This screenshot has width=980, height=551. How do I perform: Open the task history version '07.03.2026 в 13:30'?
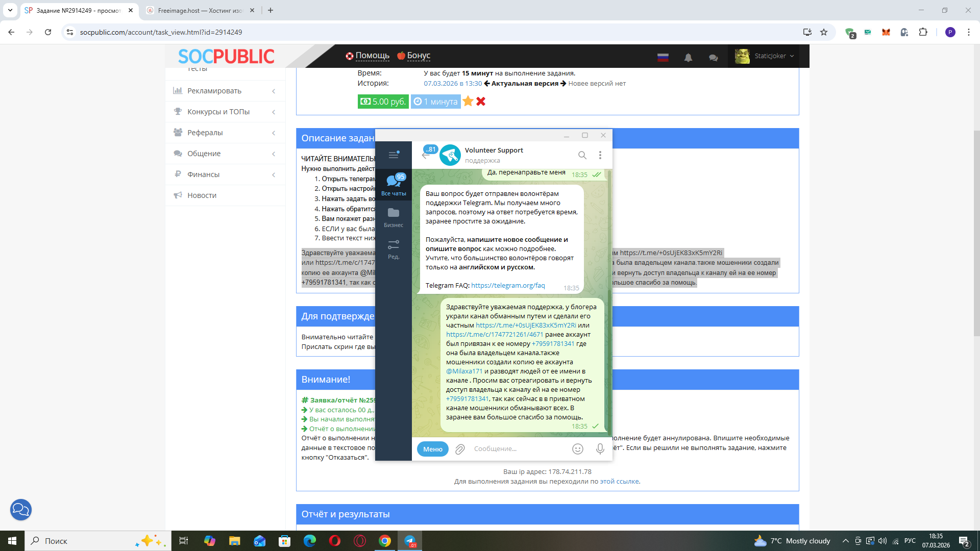[x=453, y=84]
